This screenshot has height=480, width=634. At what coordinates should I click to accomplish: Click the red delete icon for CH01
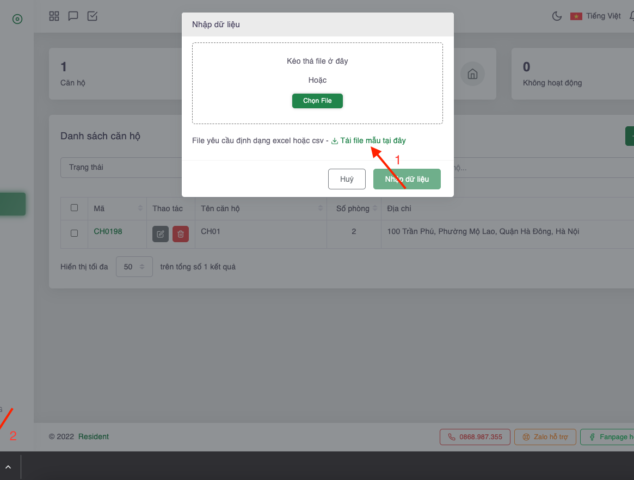point(180,233)
